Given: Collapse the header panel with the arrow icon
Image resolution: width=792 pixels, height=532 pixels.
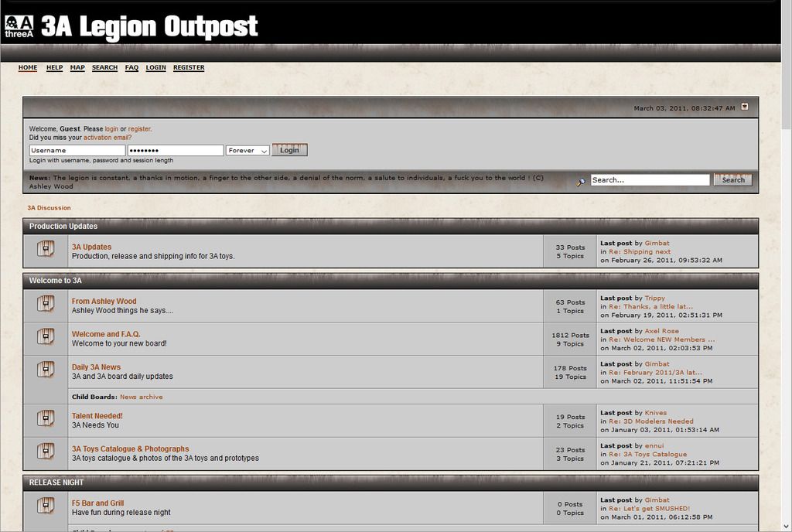Looking at the screenshot, I should tap(745, 107).
